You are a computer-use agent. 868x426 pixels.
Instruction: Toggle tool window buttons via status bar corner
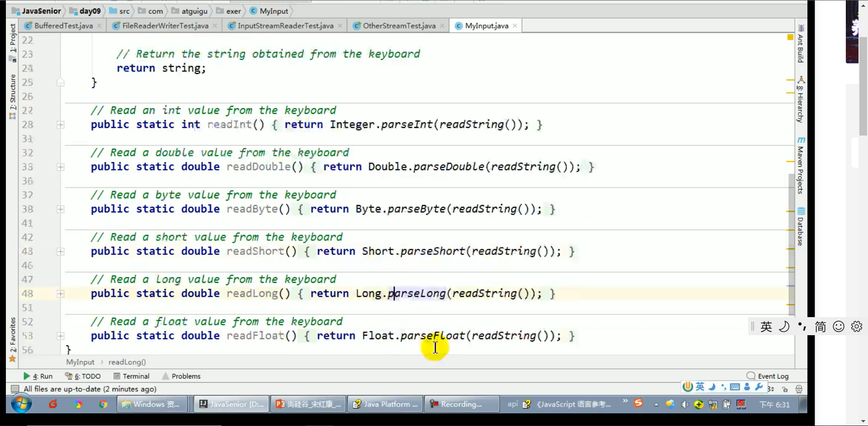(x=15, y=389)
